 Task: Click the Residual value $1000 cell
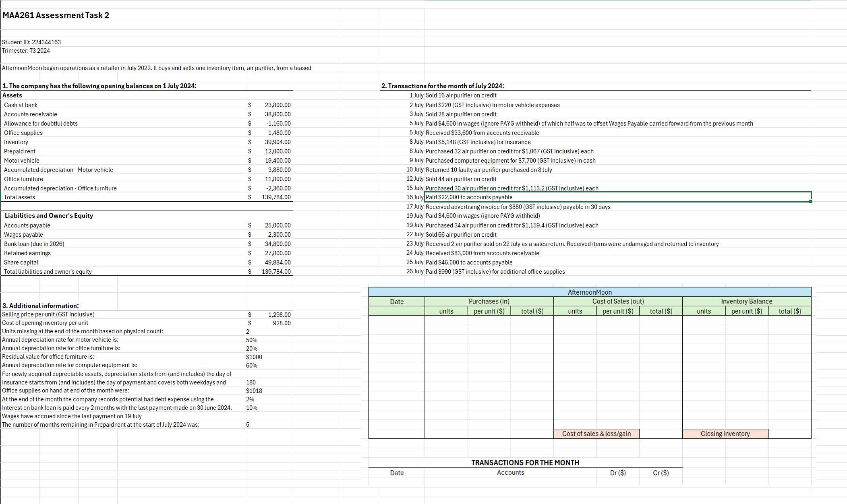pos(254,357)
